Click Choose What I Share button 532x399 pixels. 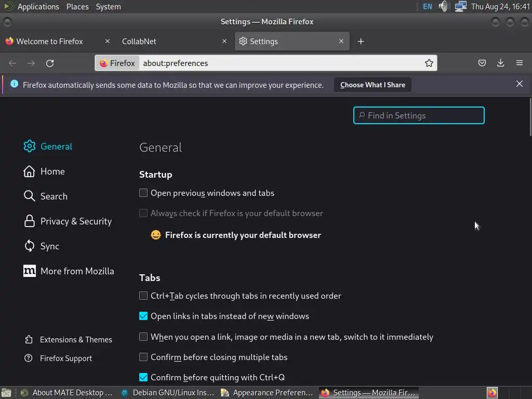point(373,85)
